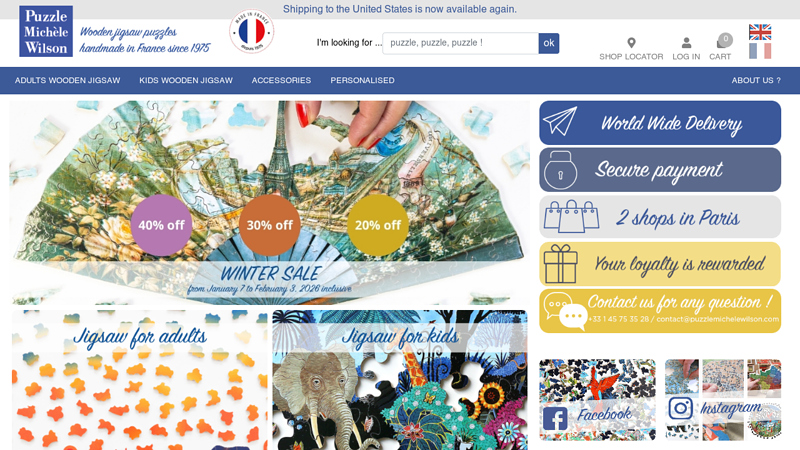The width and height of the screenshot is (800, 450).
Task: Click the Facebook logo icon
Action: pyautogui.click(x=555, y=419)
